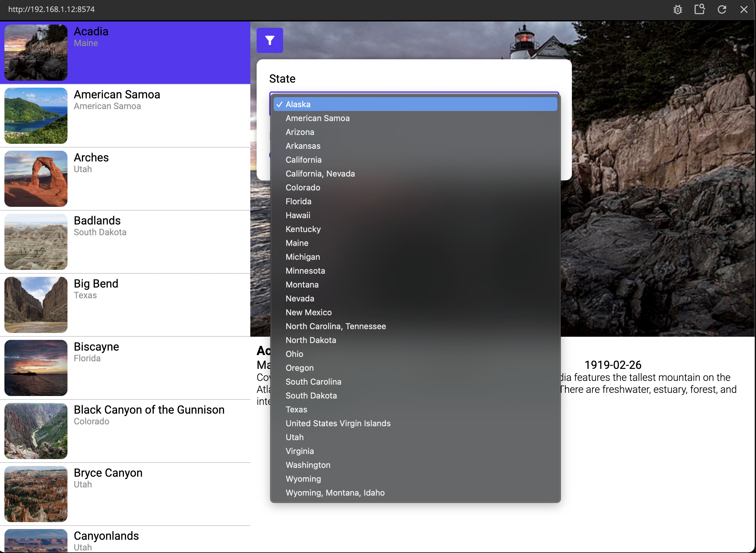
Task: Reload the page with refresh icon
Action: pyautogui.click(x=722, y=9)
